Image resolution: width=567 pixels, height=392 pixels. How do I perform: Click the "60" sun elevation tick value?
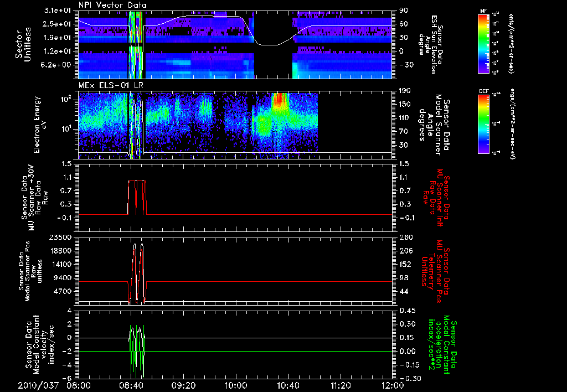pos(404,24)
